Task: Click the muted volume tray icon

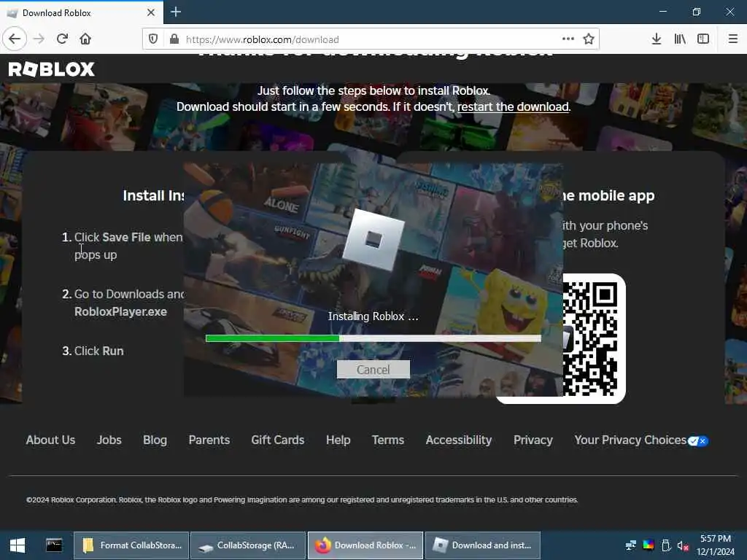Action: click(x=683, y=545)
